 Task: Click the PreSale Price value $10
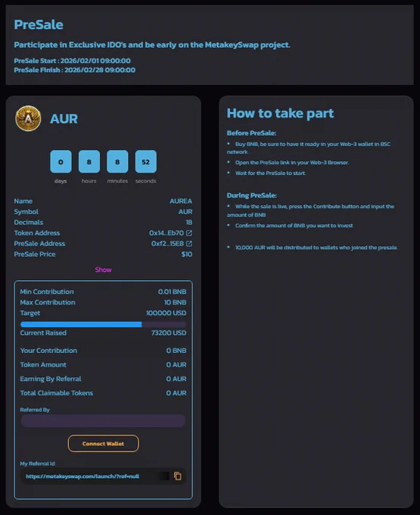tap(187, 254)
